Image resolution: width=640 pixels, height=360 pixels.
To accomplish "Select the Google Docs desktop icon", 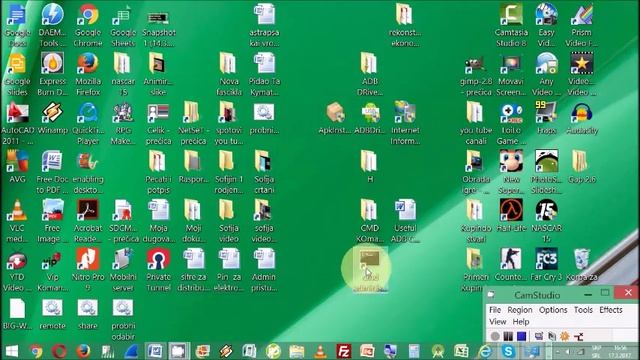I will (x=17, y=25).
